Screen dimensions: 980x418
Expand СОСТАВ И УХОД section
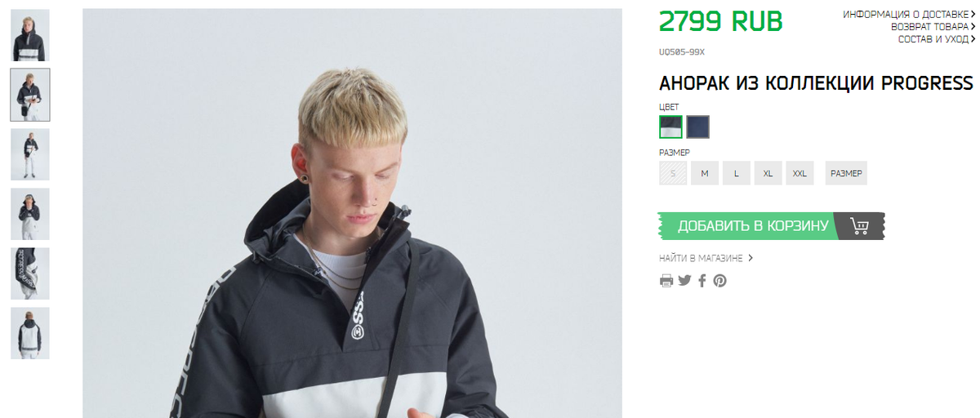point(937,39)
